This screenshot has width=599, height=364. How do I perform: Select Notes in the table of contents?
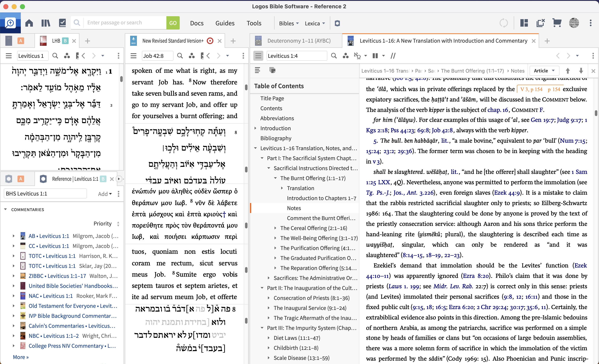294,208
